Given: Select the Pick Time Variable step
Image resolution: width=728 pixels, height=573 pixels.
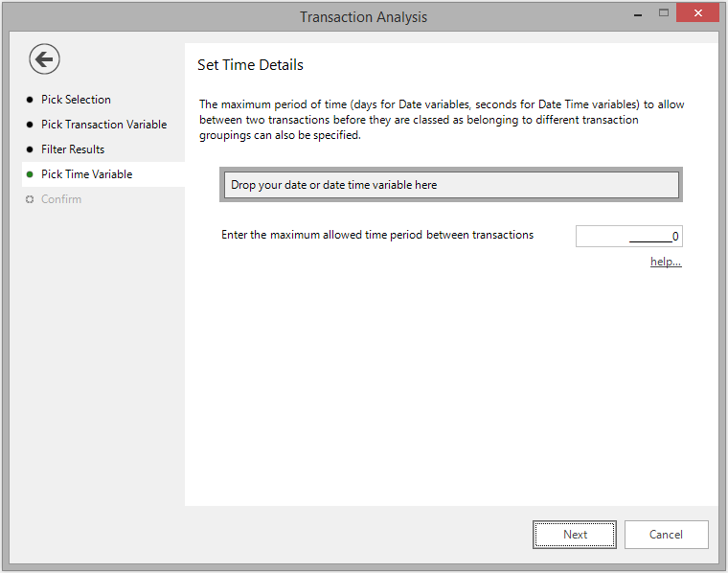Looking at the screenshot, I should tap(87, 174).
